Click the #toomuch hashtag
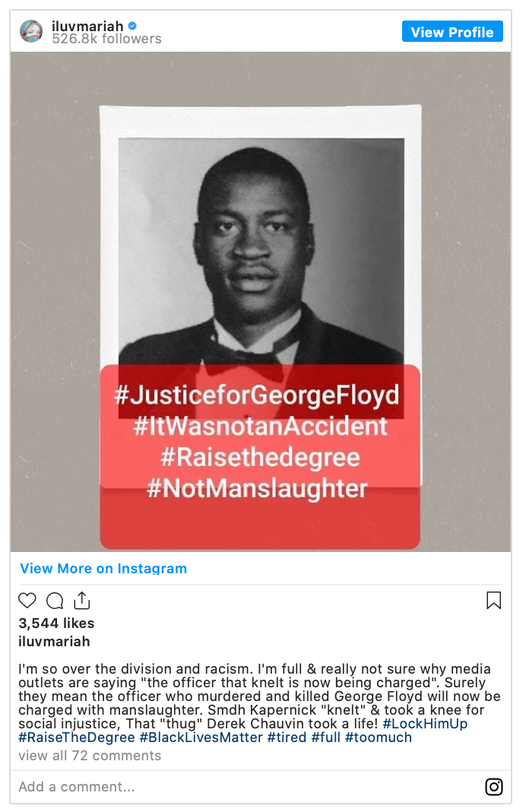The height and width of the screenshot is (812, 526). click(378, 737)
